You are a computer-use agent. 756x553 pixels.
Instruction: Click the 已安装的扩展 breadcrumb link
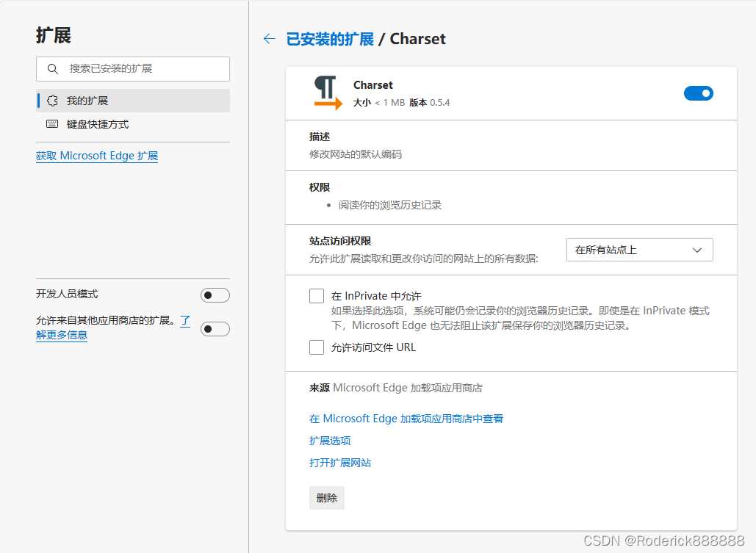[330, 39]
